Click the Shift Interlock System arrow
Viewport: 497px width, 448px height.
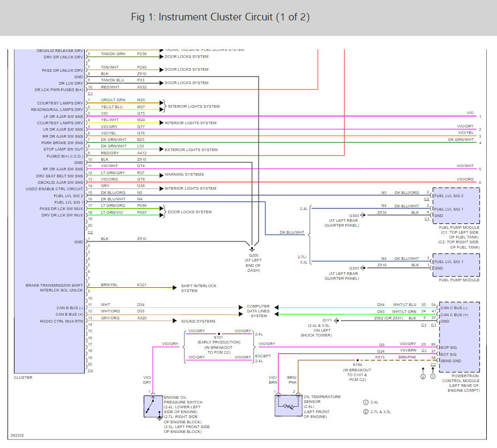[x=175, y=288]
